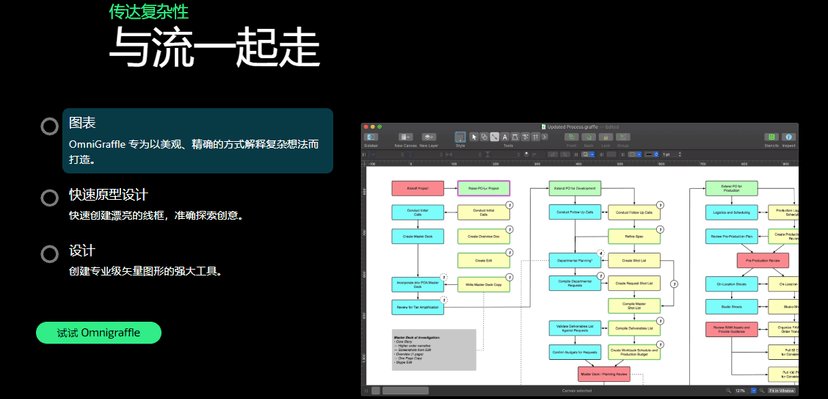Viewport: 828px width, 399px height.
Task: Click the zoom in magnifier in status bar
Action: [x=762, y=391]
